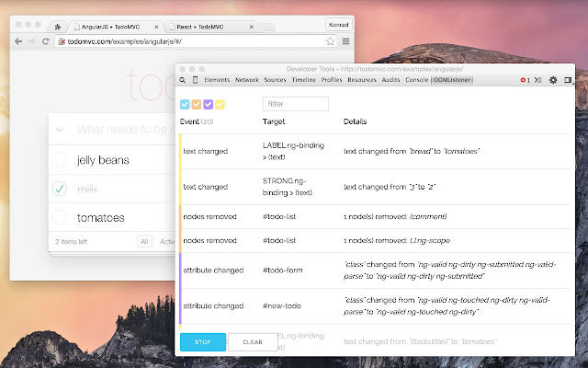This screenshot has height=368, width=588.
Task: Click the Details column header
Action: point(356,121)
